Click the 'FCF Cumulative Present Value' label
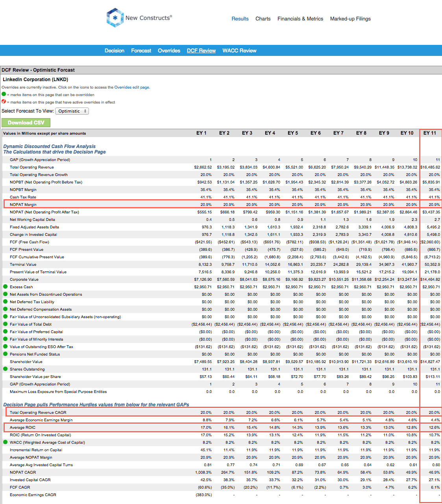 tap(37, 257)
